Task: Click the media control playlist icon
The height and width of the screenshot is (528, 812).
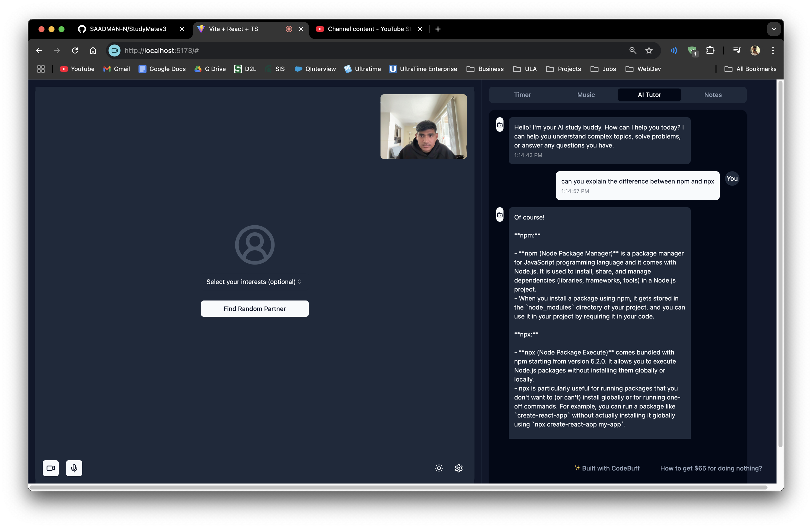Action: (x=736, y=50)
